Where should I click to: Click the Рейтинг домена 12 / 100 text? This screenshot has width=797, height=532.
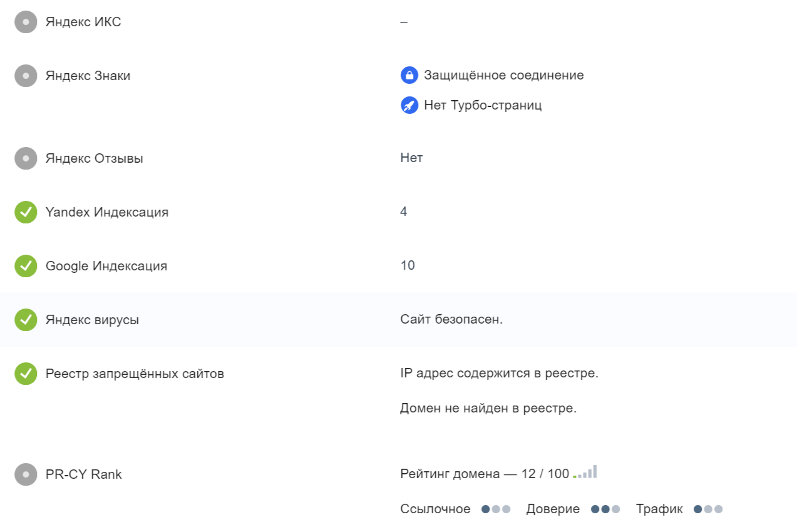pos(485,474)
